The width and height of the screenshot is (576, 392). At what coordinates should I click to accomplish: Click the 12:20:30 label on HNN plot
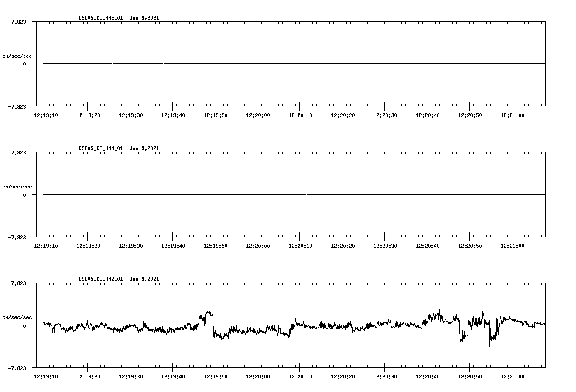(385, 246)
